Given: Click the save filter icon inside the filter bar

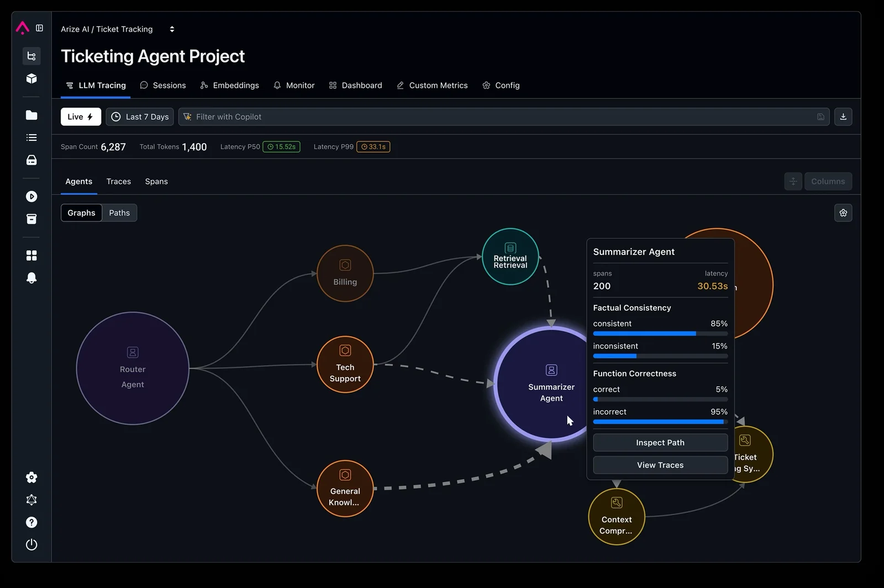Looking at the screenshot, I should coord(821,116).
